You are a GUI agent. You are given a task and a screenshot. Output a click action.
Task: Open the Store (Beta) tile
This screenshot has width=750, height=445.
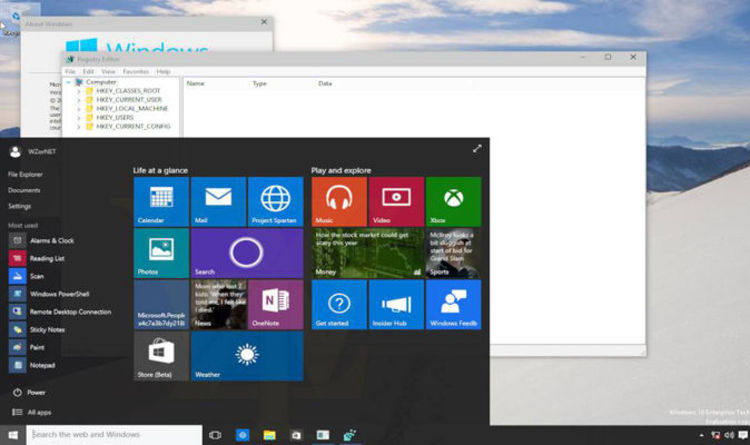pos(161,356)
